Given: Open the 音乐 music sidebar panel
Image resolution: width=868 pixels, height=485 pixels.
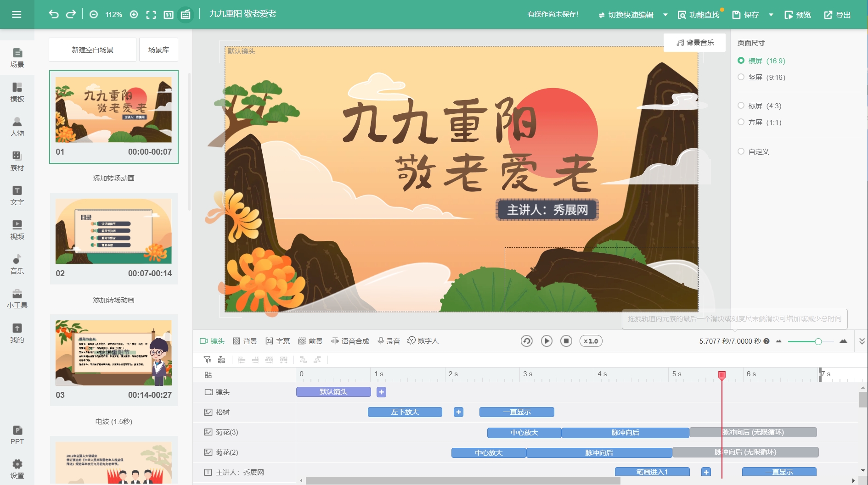Looking at the screenshot, I should coord(17,264).
